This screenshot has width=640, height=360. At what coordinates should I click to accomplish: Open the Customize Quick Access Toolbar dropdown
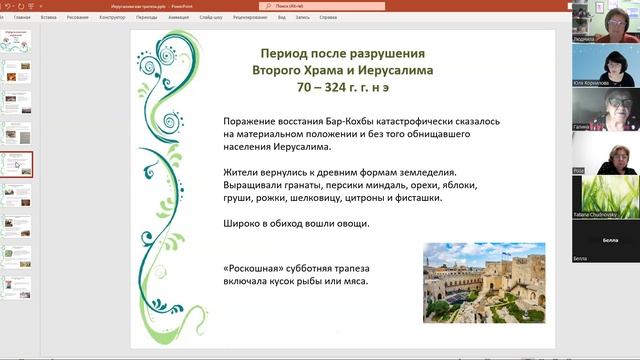41,7
